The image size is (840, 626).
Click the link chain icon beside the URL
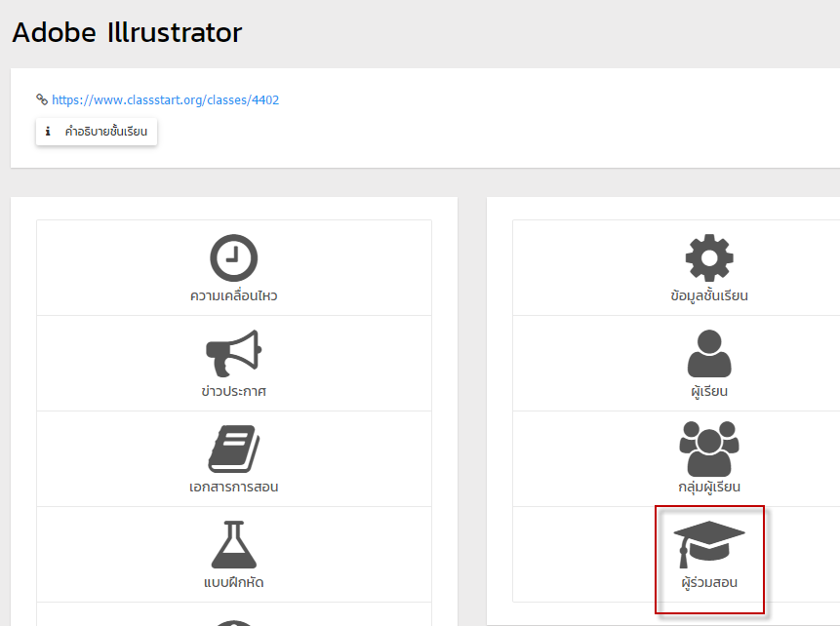point(42,99)
